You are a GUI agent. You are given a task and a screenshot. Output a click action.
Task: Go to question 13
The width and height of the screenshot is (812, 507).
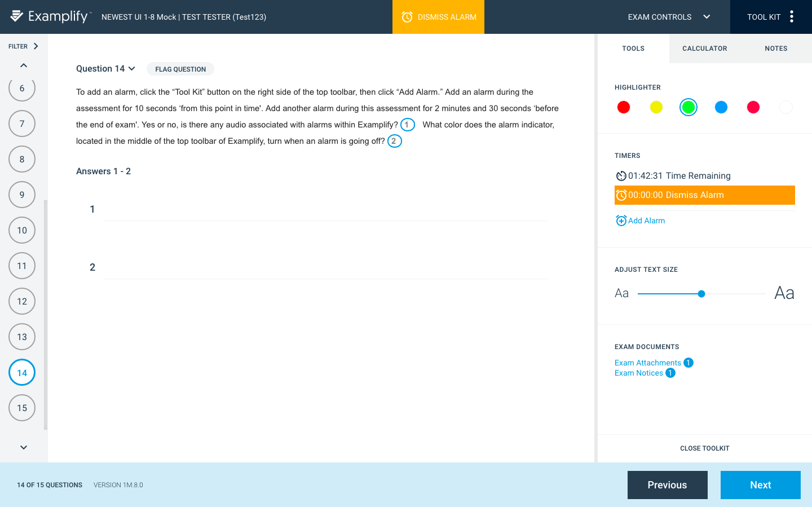coord(22,337)
